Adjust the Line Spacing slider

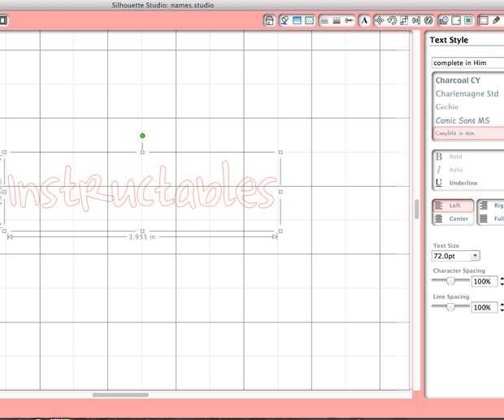[450, 307]
